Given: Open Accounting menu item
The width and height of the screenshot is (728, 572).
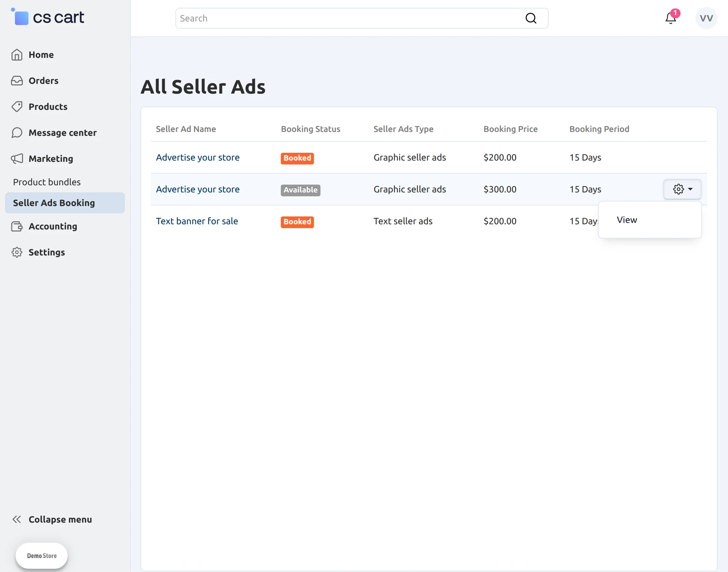Looking at the screenshot, I should (x=53, y=227).
